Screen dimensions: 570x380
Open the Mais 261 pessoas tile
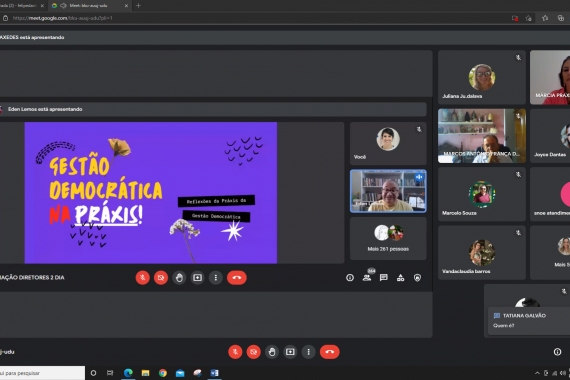388,239
